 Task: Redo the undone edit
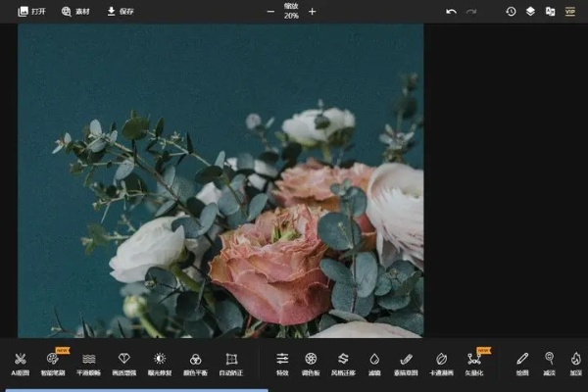click(471, 12)
